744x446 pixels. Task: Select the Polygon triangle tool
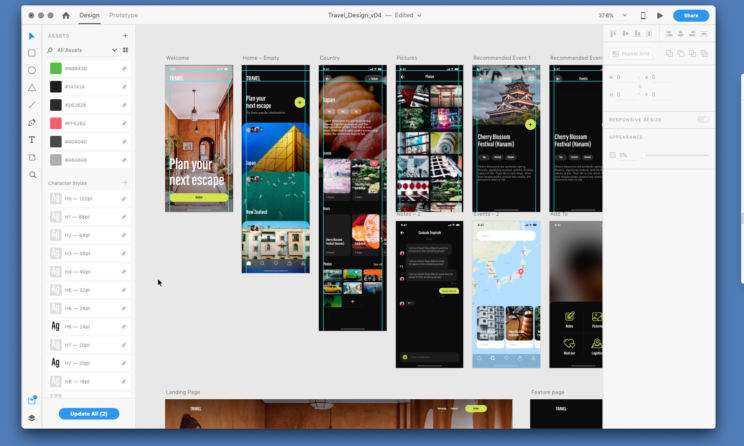point(32,87)
